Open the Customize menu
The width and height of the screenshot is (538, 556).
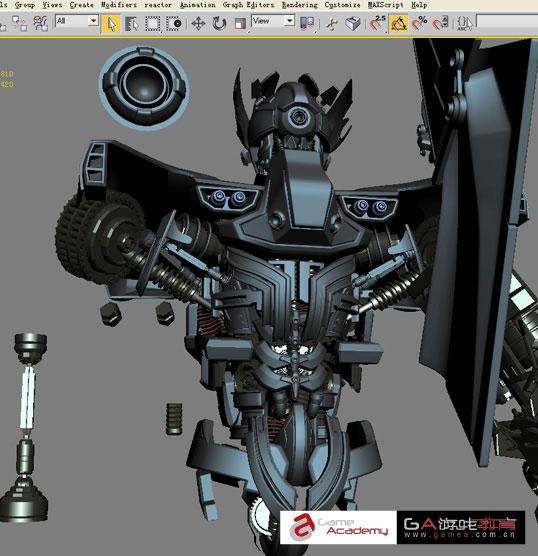coord(342,5)
